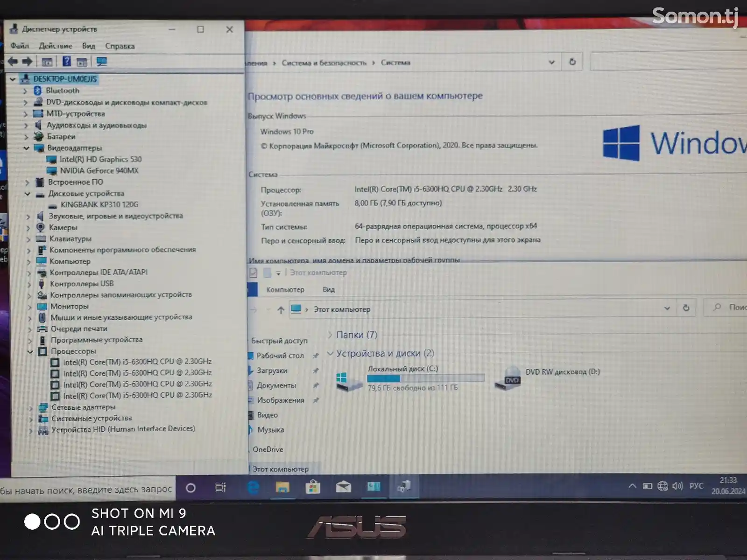Select Устройства HID (Human Interface Devices)
Viewport: 747px width, 560px height.
click(123, 429)
